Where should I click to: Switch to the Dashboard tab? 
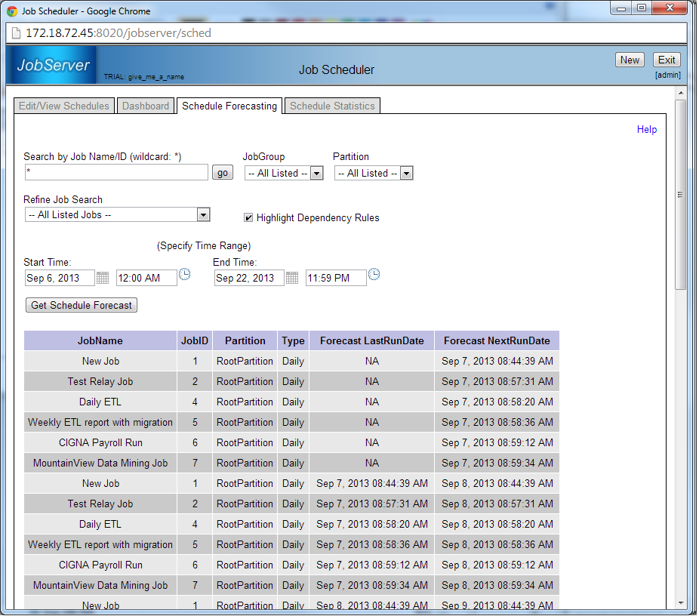pos(146,106)
